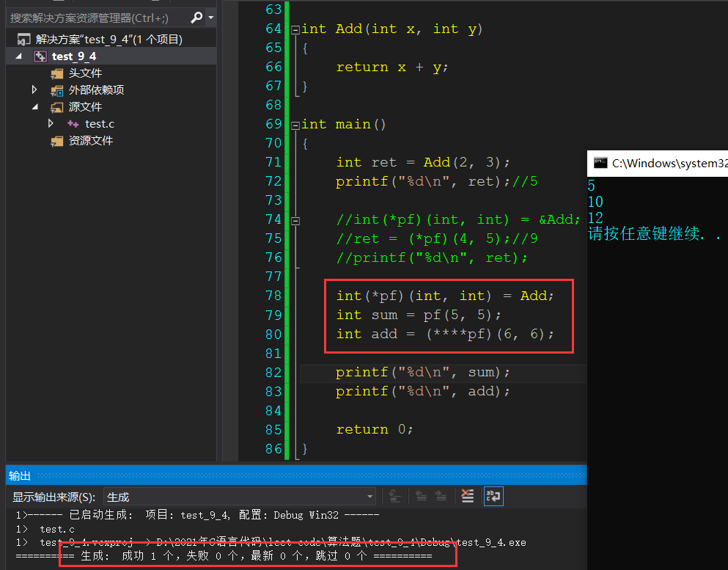The image size is (728, 570).
Task: Click output line "1> test.c"
Action: pyautogui.click(x=45, y=529)
